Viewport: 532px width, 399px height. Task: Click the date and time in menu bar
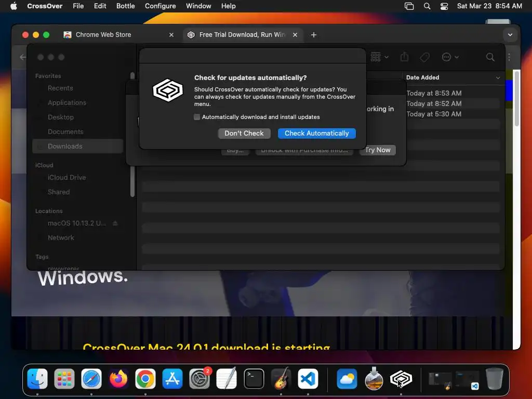click(489, 6)
